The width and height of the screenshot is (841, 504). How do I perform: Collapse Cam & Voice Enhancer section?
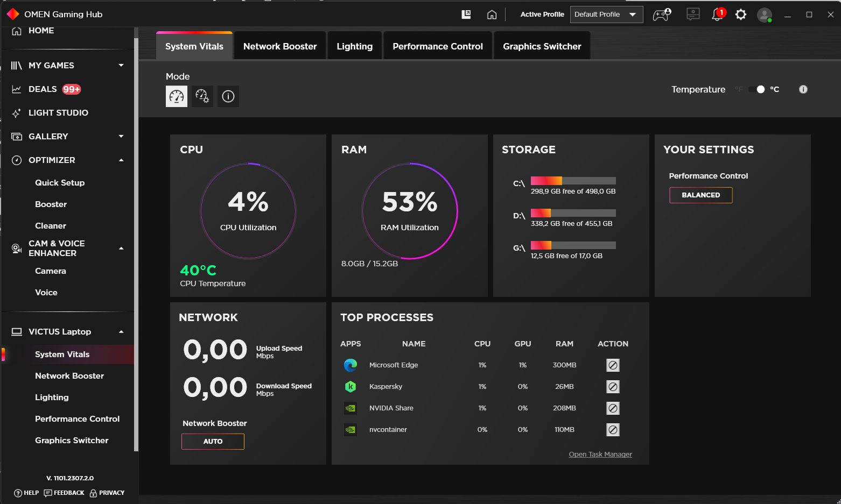point(121,249)
